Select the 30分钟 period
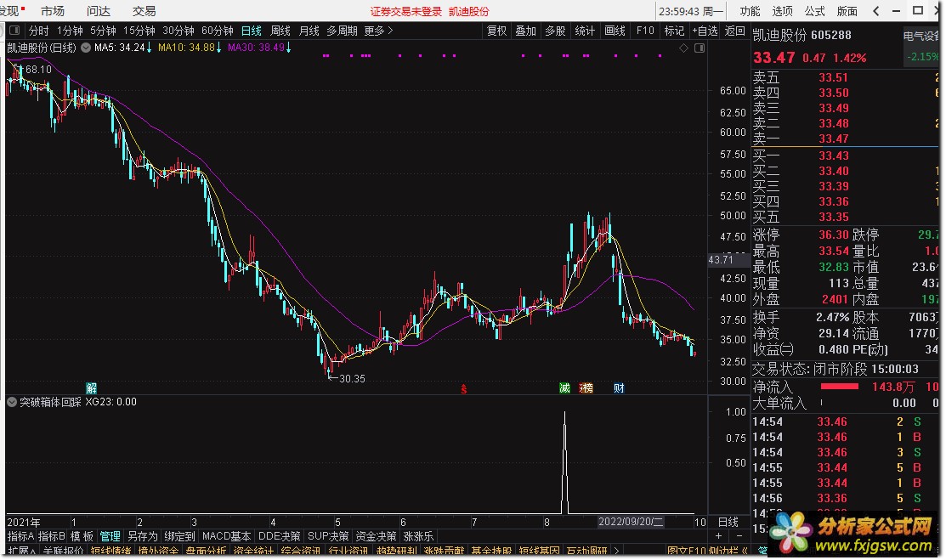Viewport: 946px width, 560px height. point(178,31)
